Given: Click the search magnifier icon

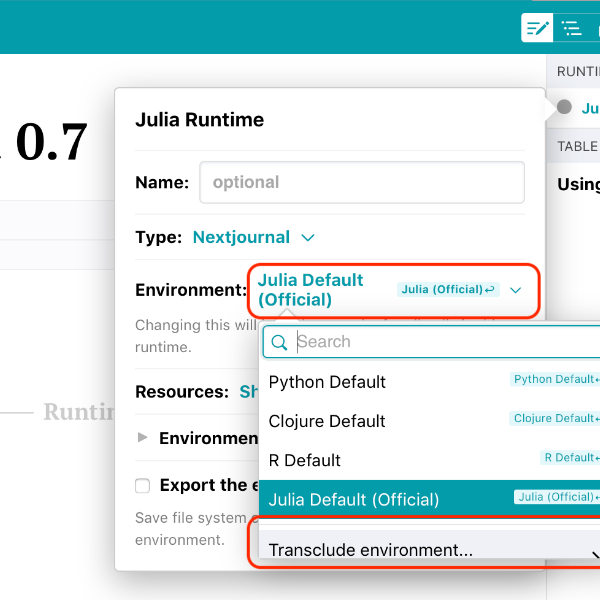Looking at the screenshot, I should [280, 342].
